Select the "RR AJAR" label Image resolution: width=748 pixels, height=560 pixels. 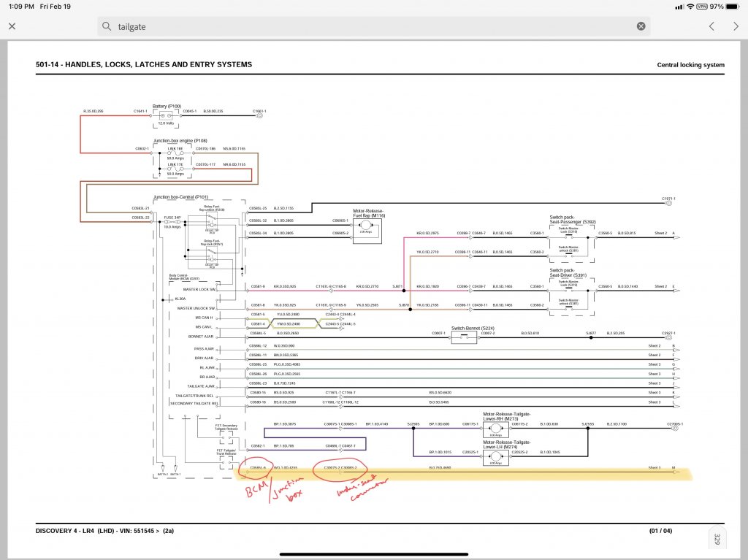pyautogui.click(x=207, y=377)
